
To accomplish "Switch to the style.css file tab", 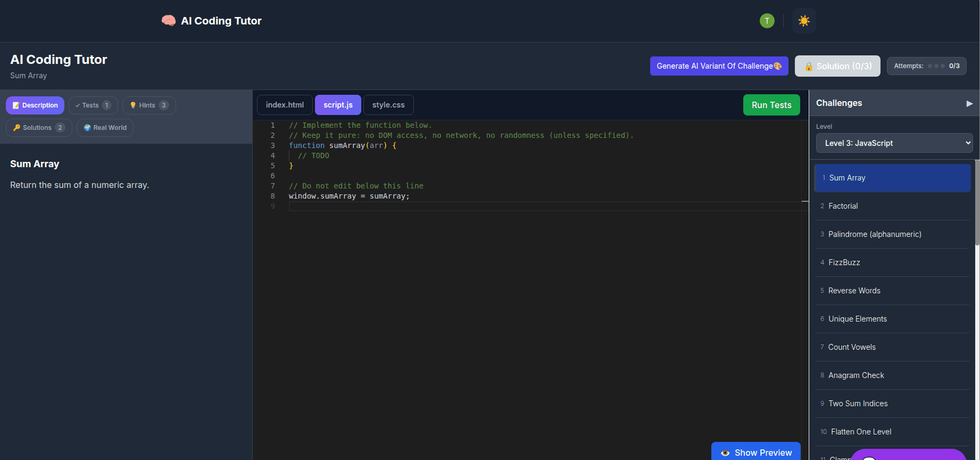I will pyautogui.click(x=388, y=105).
